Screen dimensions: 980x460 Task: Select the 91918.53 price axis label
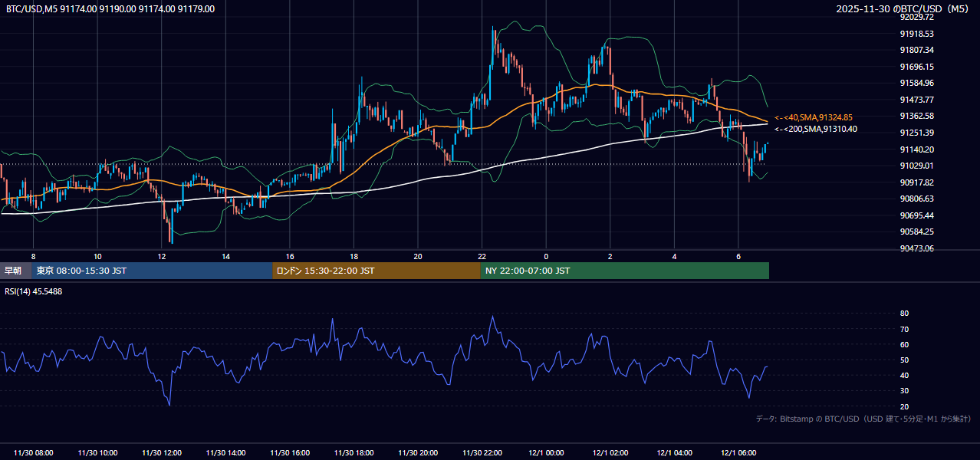tap(916, 34)
